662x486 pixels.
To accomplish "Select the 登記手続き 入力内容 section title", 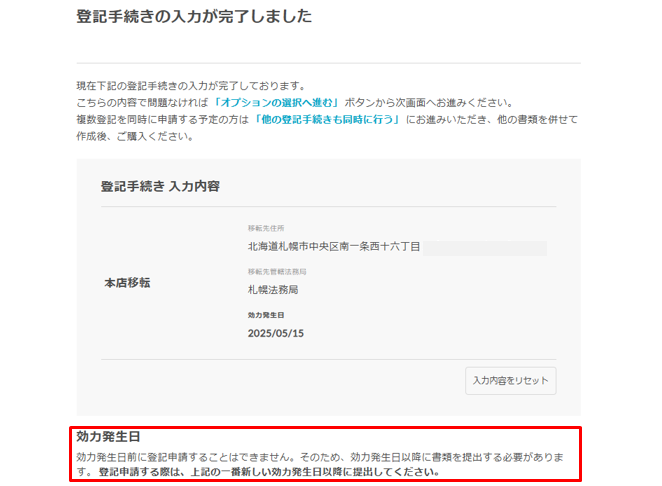I will click(160, 186).
